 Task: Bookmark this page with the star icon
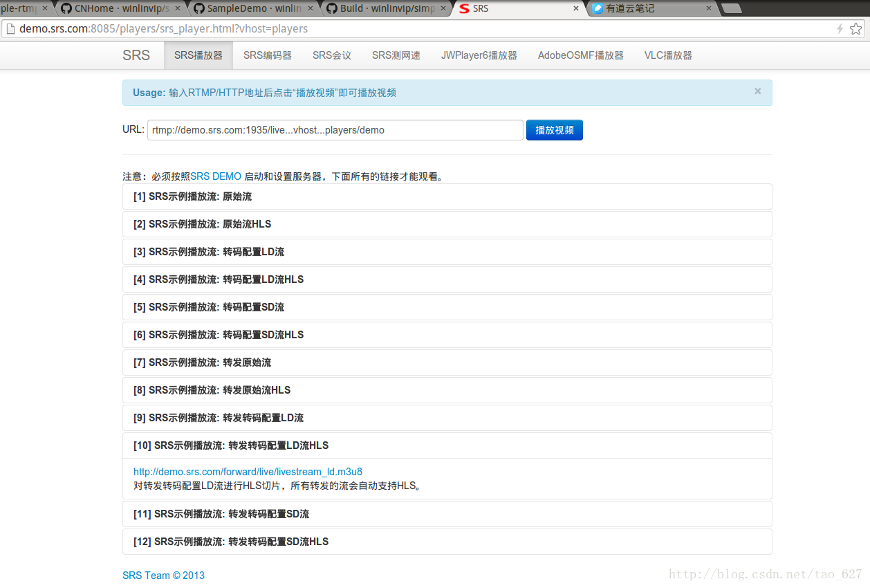855,29
